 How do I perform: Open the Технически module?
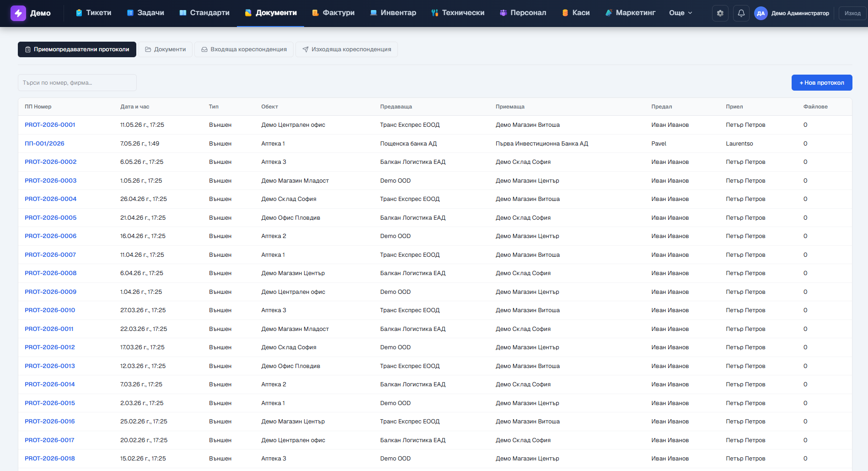coord(458,13)
